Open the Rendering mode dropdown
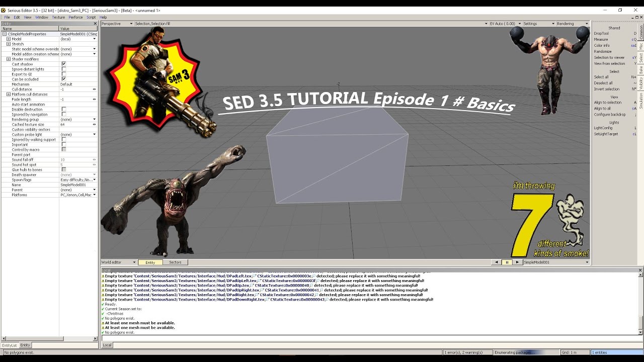This screenshot has height=362, width=644. tap(573, 24)
